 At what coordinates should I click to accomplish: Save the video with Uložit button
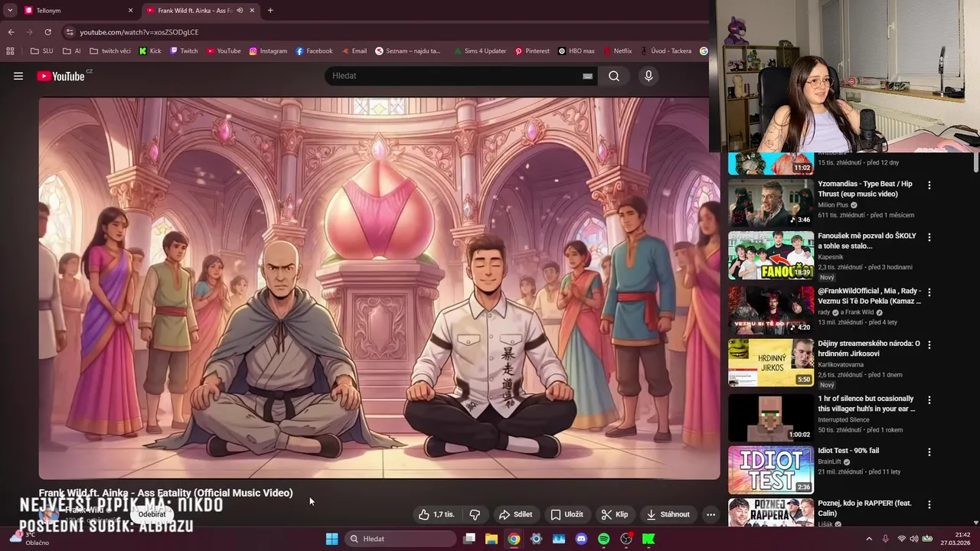tap(567, 514)
